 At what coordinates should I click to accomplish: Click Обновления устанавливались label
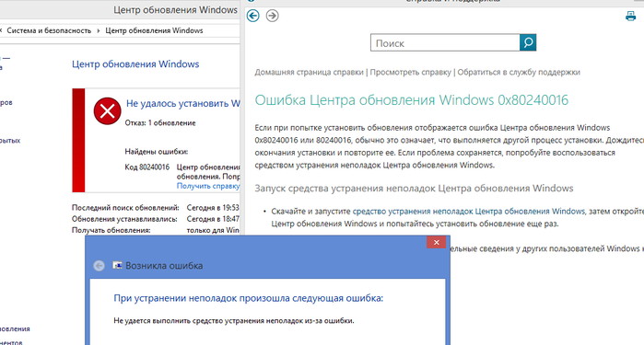(124, 219)
